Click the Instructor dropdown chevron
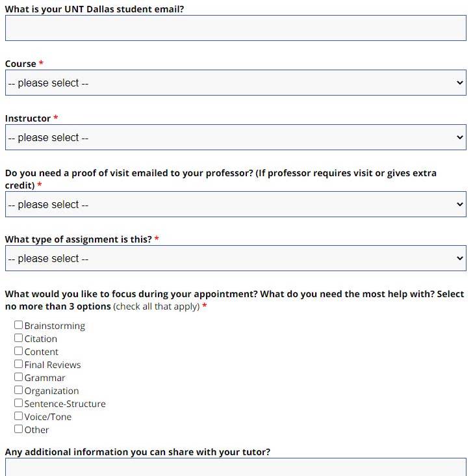 point(460,137)
